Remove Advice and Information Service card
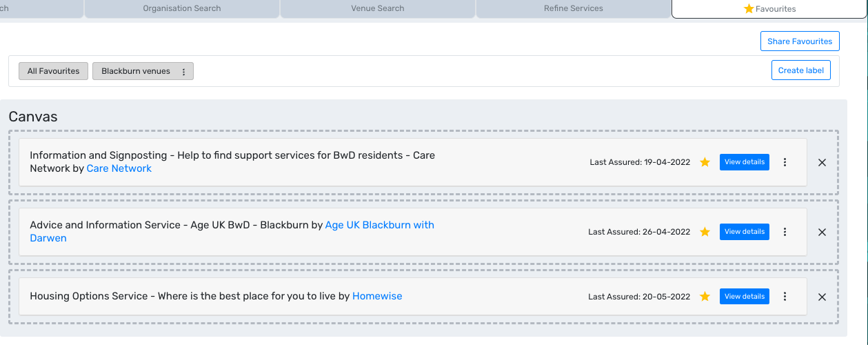This screenshot has width=868, height=345. (822, 233)
